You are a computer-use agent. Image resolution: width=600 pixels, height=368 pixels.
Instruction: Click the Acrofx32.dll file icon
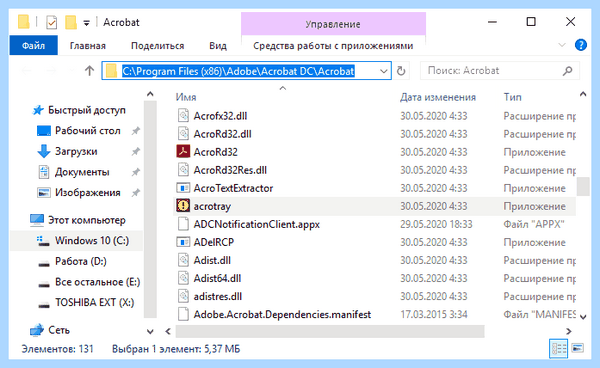tap(183, 116)
